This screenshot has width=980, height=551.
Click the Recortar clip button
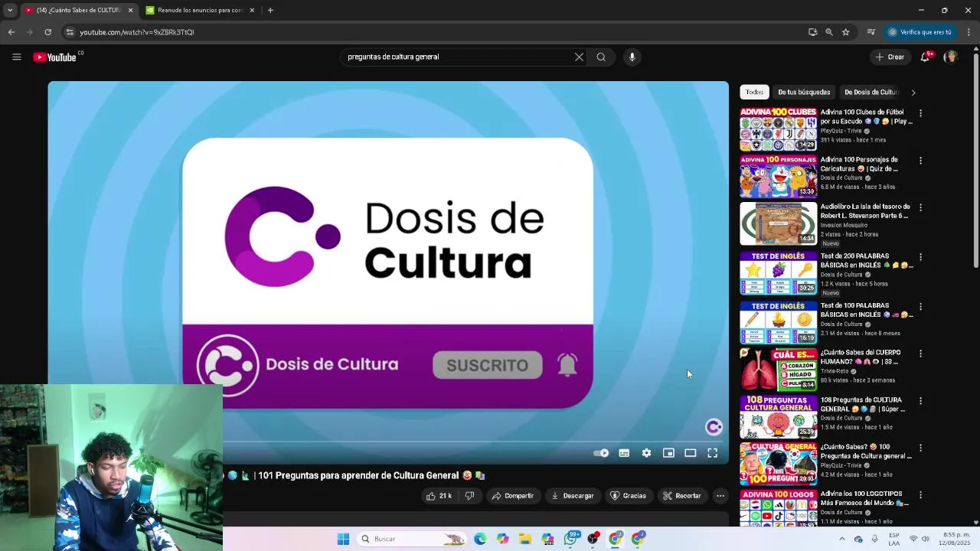coord(682,496)
